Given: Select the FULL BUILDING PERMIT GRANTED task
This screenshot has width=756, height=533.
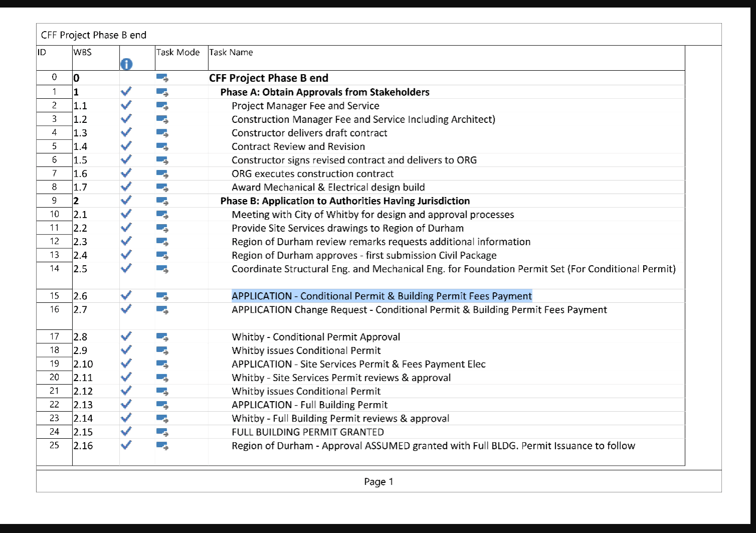Looking at the screenshot, I should coord(308,432).
